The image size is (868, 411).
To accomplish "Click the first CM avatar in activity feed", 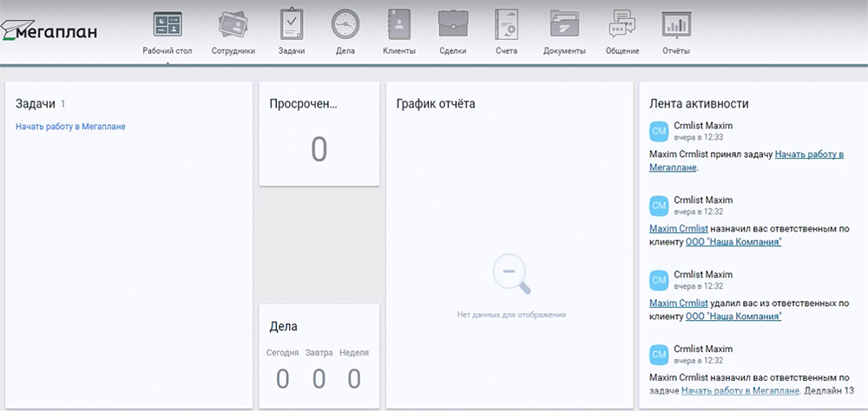I will click(x=659, y=131).
